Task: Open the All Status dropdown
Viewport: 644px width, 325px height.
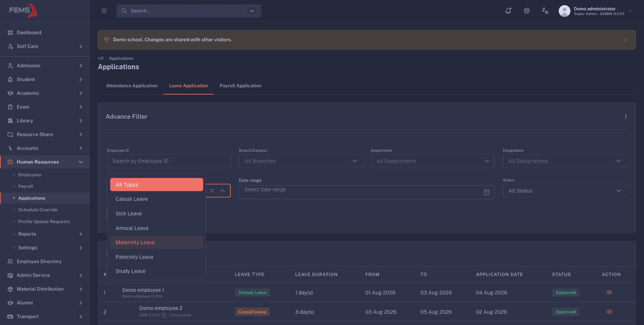Action: [564, 191]
